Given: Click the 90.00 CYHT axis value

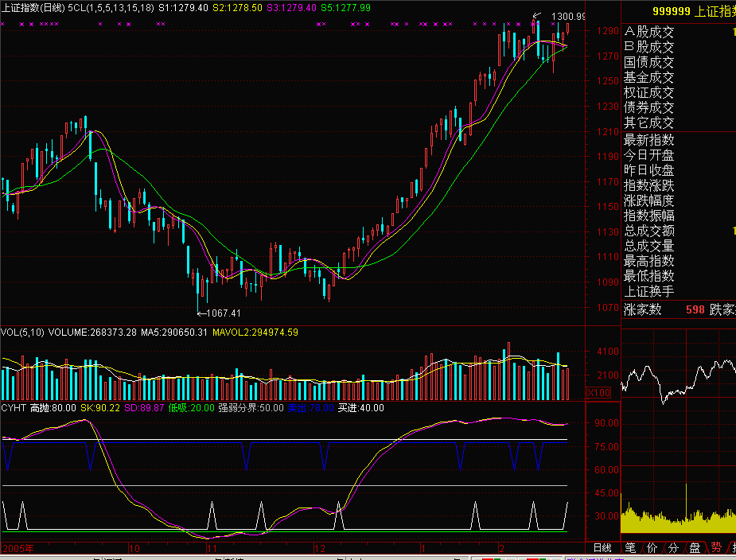Looking at the screenshot, I should [607, 423].
